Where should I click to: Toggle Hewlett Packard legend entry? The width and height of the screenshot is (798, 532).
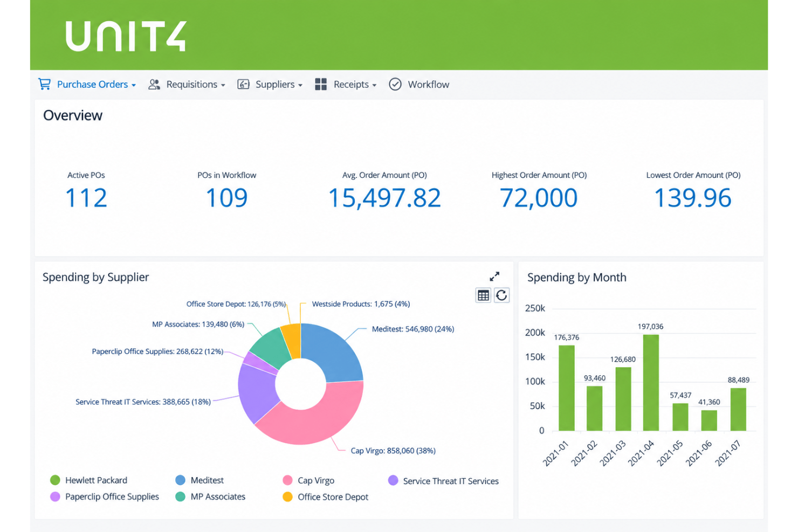click(88, 480)
